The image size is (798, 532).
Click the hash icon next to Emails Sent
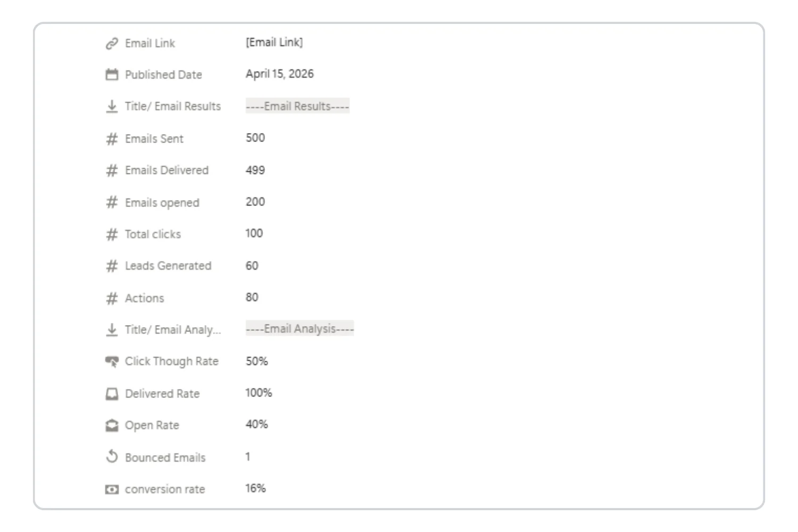tap(111, 138)
